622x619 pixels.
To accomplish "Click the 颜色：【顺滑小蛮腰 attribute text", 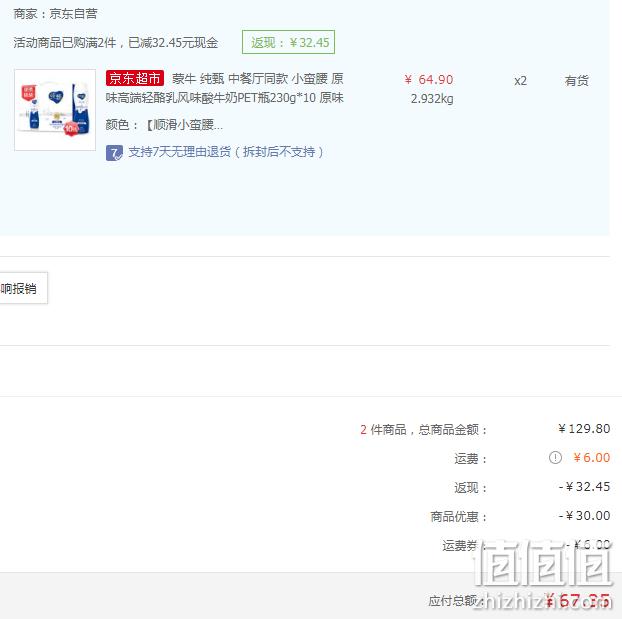I will [x=164, y=125].
